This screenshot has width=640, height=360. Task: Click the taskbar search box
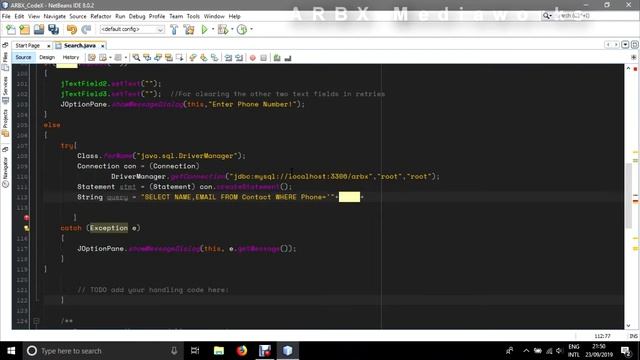[102, 351]
